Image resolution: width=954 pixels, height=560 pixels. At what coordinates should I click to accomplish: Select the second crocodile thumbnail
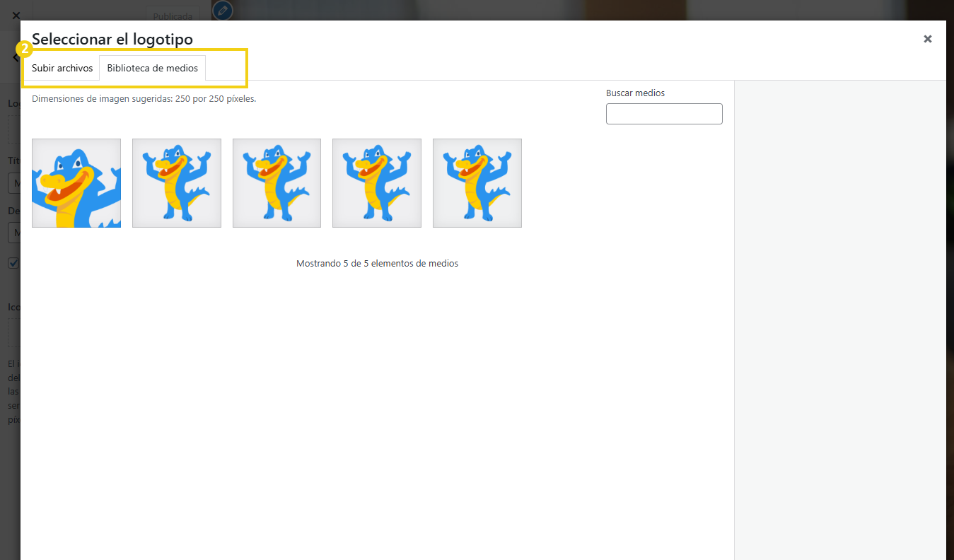176,182
